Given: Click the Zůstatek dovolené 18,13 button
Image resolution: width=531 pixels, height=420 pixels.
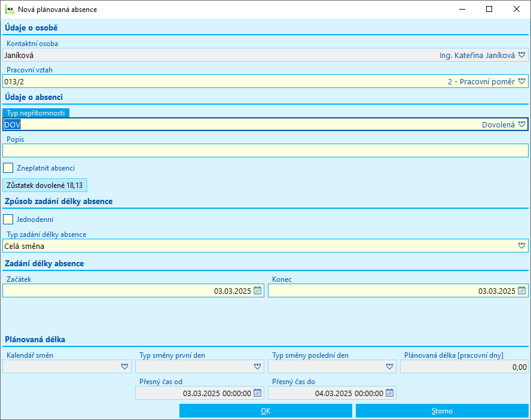Looking at the screenshot, I should click(x=45, y=185).
